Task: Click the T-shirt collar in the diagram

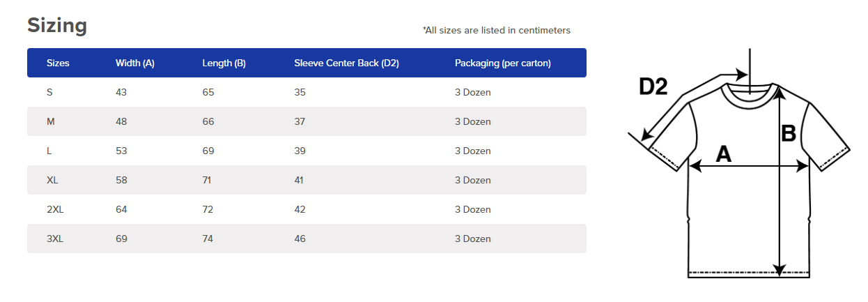Action: (x=749, y=96)
